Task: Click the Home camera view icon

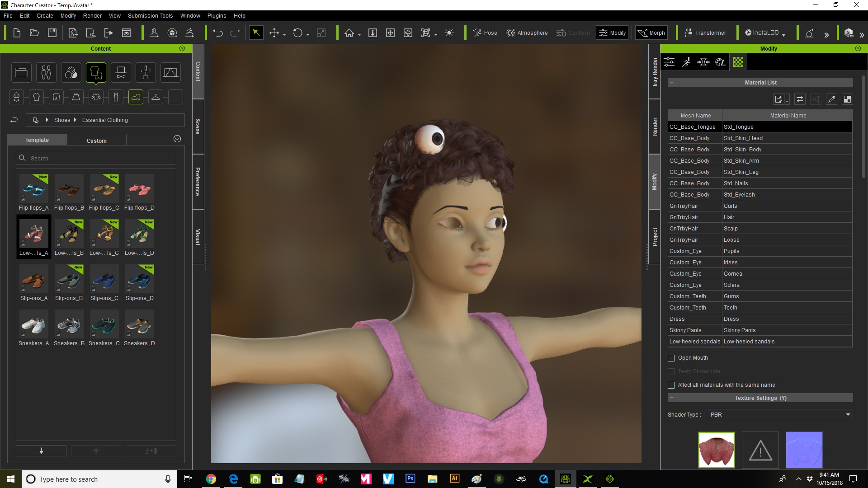Action: [349, 33]
